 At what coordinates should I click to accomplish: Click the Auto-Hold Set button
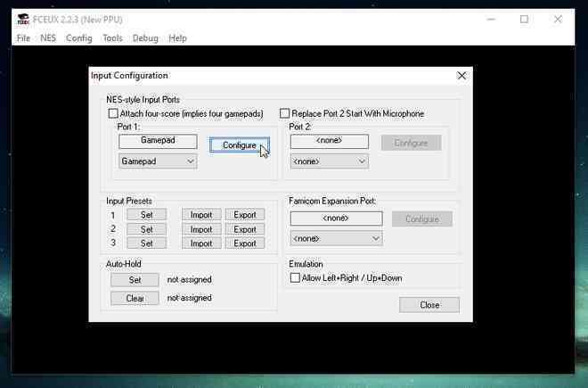tap(135, 280)
